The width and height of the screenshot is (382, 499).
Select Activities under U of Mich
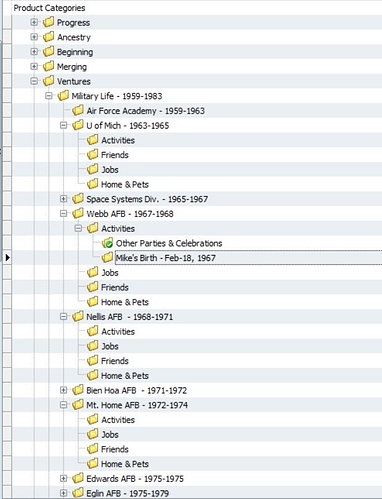118,140
